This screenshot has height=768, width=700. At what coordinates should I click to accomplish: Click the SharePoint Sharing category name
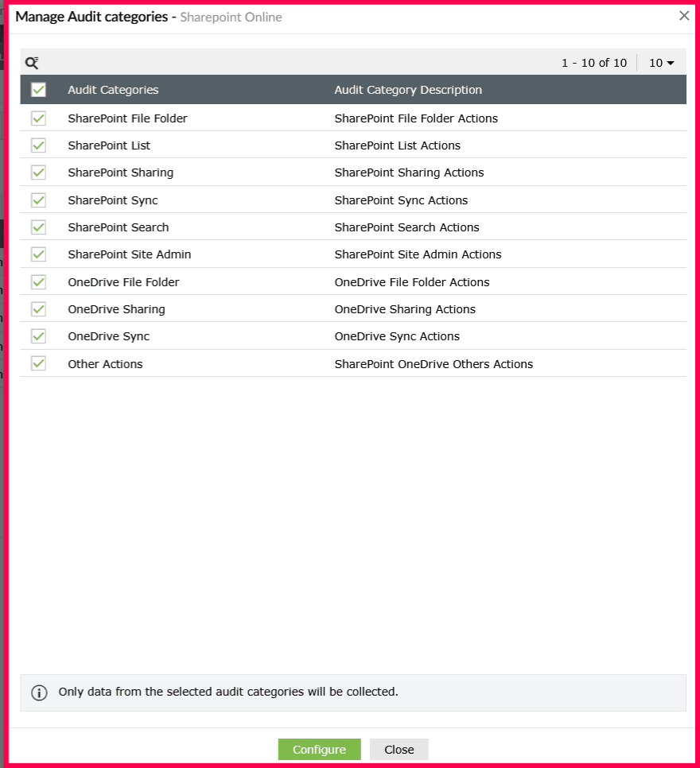pos(121,173)
